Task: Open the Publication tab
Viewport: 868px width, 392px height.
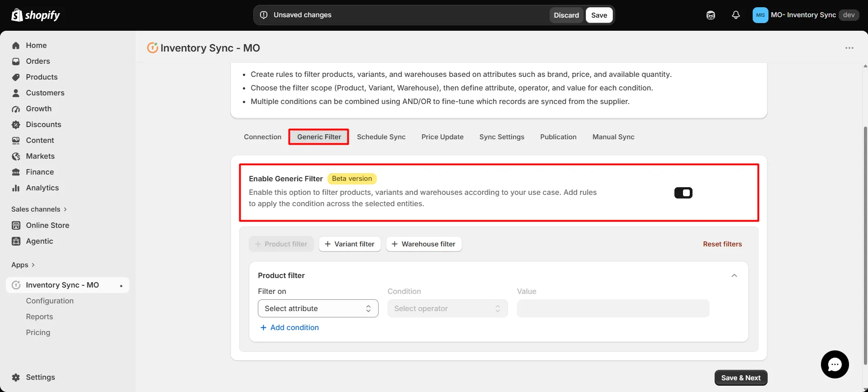Action: click(558, 137)
